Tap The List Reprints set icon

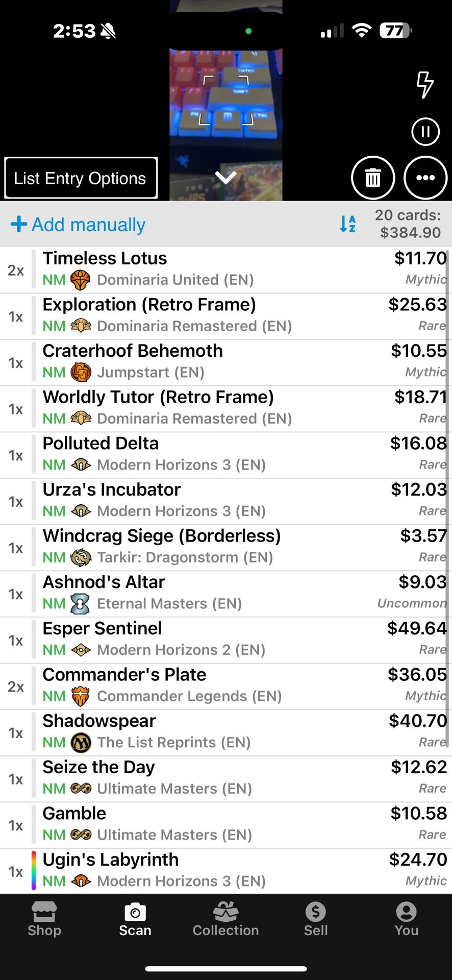click(x=81, y=743)
